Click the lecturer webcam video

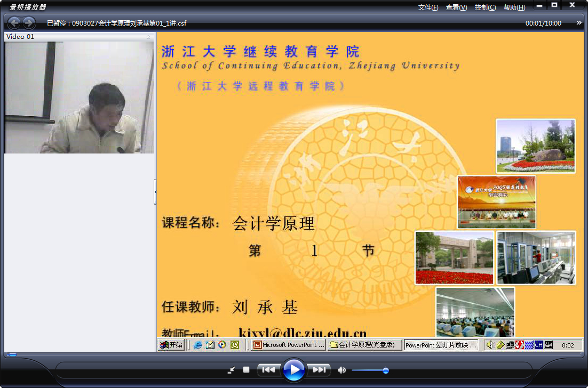(79, 98)
